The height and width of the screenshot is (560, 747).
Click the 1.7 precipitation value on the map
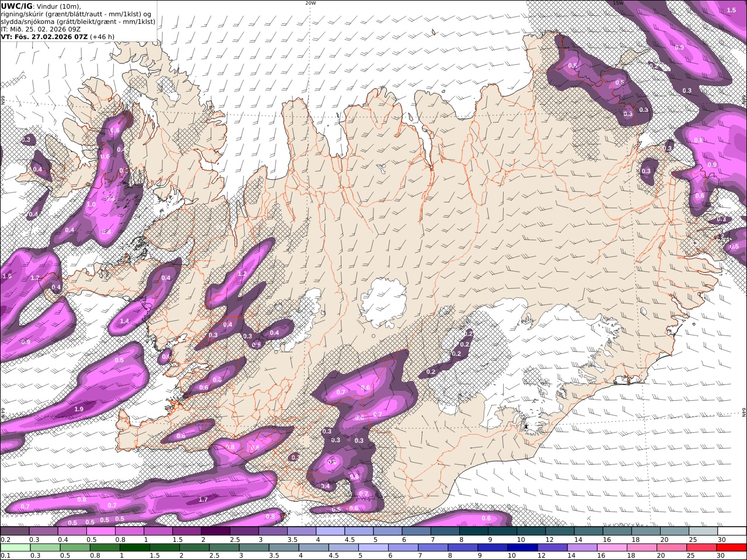point(203,499)
